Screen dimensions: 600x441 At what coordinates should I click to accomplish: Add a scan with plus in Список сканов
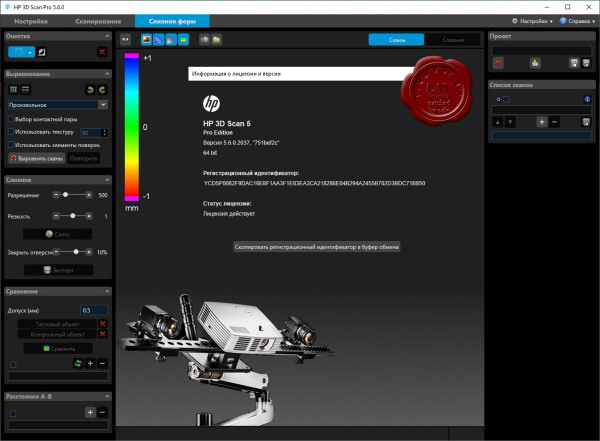[542, 122]
